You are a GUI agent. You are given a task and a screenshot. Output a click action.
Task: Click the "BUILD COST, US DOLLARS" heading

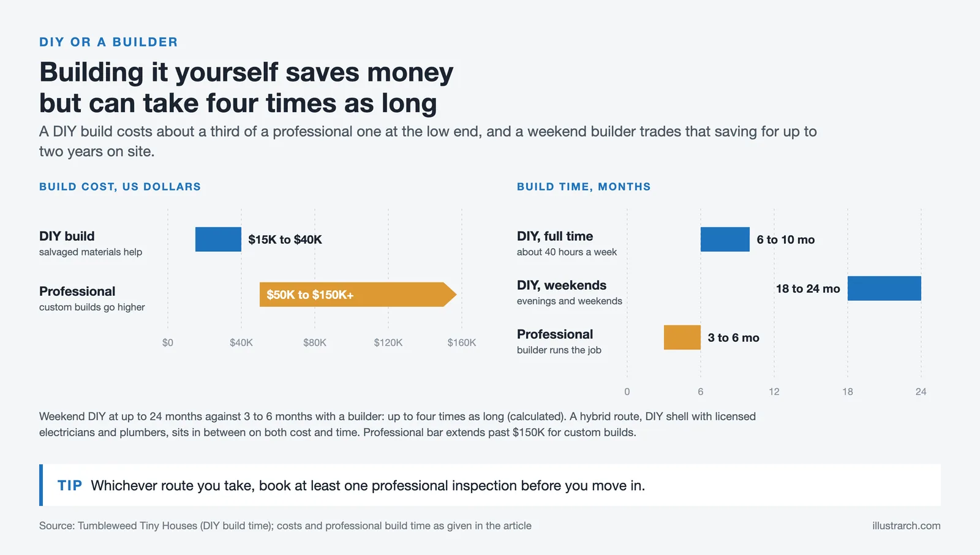point(120,187)
